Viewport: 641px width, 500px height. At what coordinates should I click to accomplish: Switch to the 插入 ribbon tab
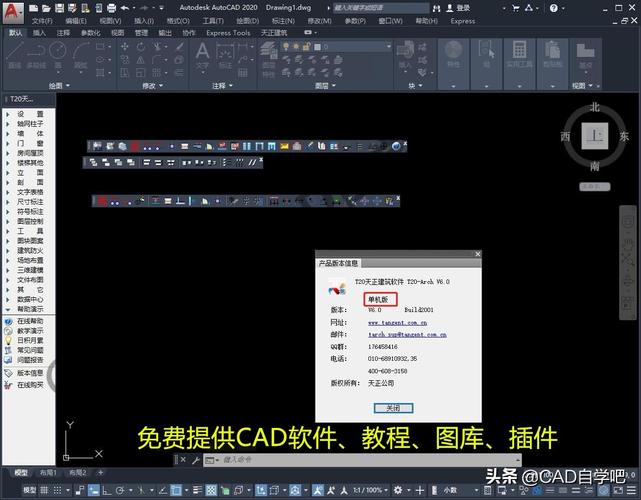point(39,33)
